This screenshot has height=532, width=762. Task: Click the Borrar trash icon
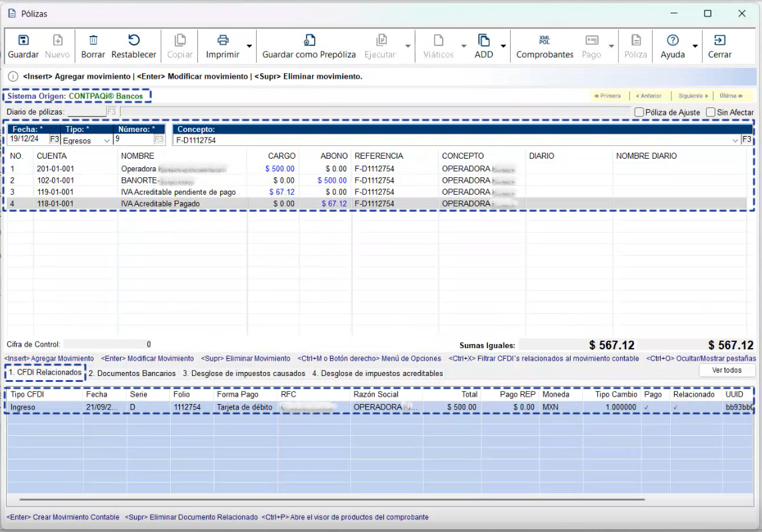click(93, 41)
